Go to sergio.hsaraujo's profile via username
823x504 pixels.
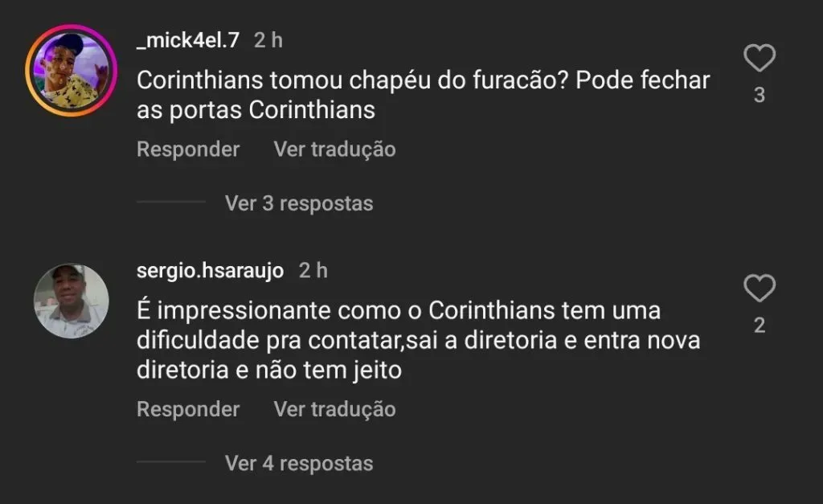click(x=211, y=271)
